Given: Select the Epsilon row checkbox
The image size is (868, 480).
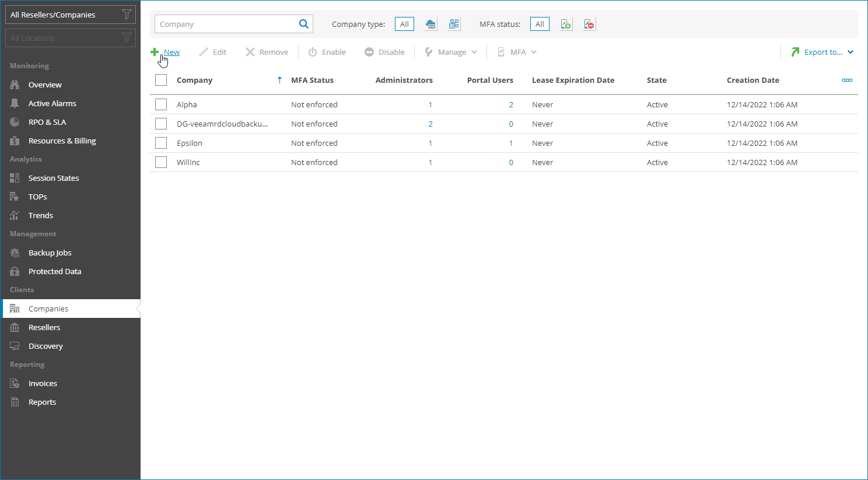Looking at the screenshot, I should [161, 143].
